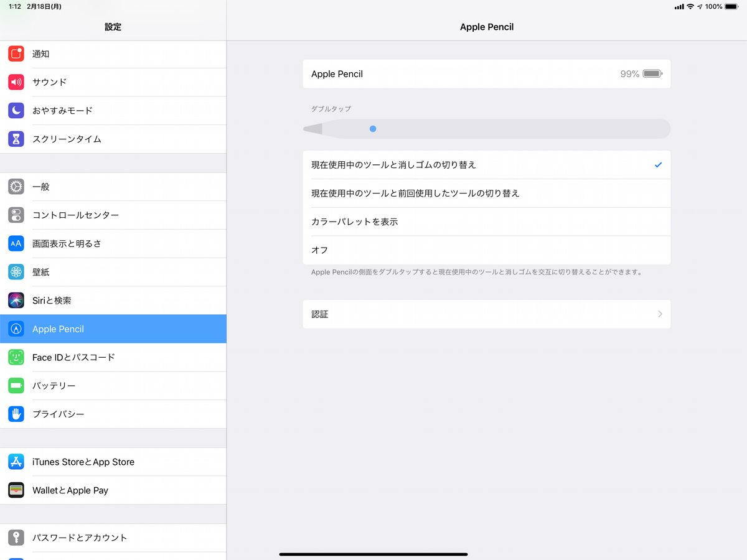Open 一般 settings
The image size is (747, 560).
coord(113,187)
